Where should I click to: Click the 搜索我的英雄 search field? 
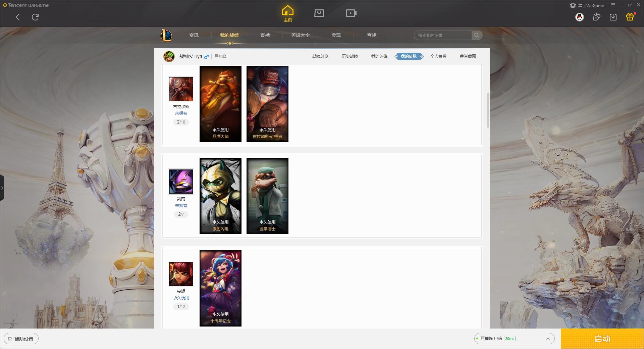pyautogui.click(x=443, y=35)
